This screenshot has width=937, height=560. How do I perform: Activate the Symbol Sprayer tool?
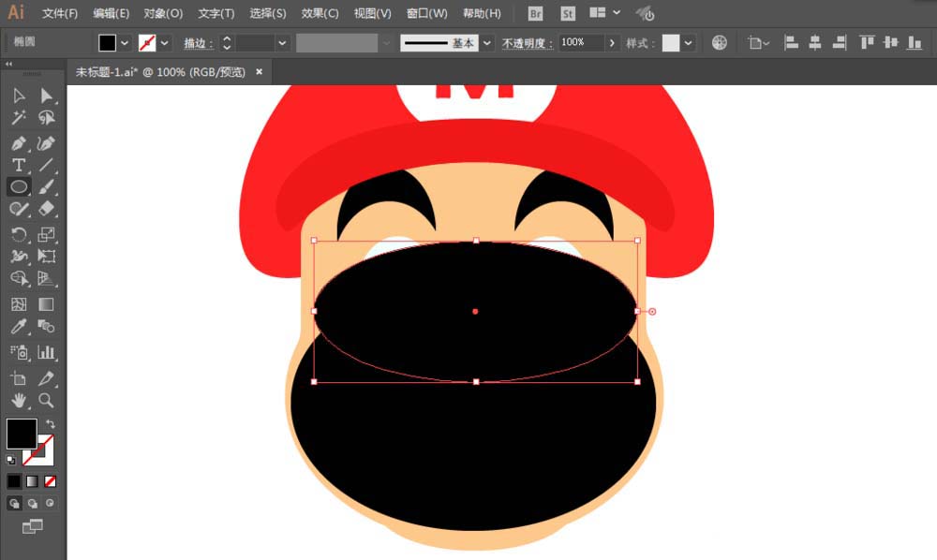click(19, 352)
